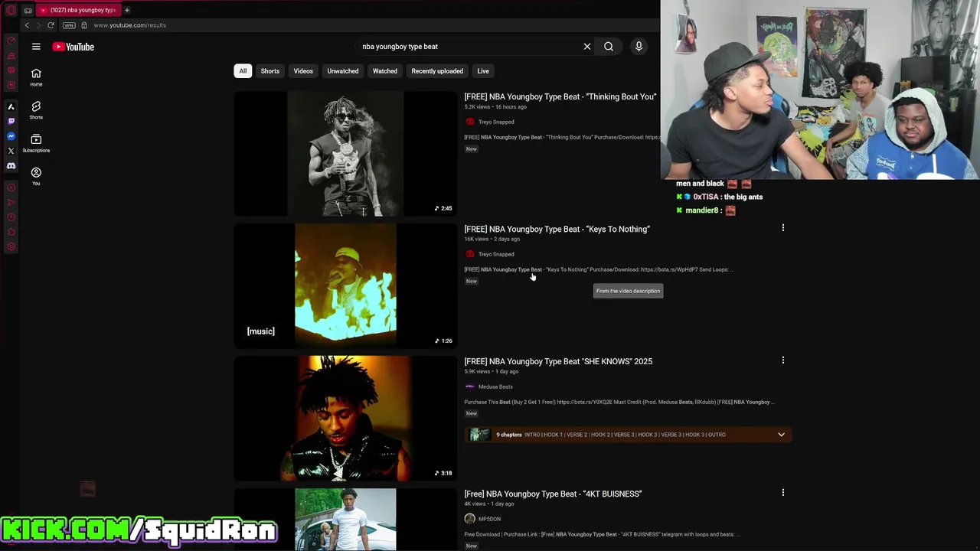Open the You page in YouTube sidebar
The width and height of the screenshot is (980, 551).
coord(36,176)
